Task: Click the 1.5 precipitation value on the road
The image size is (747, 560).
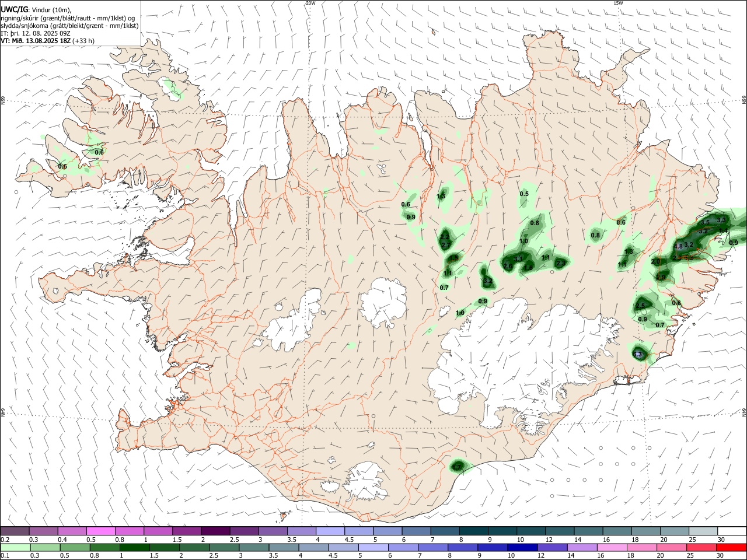Action: pos(453,257)
